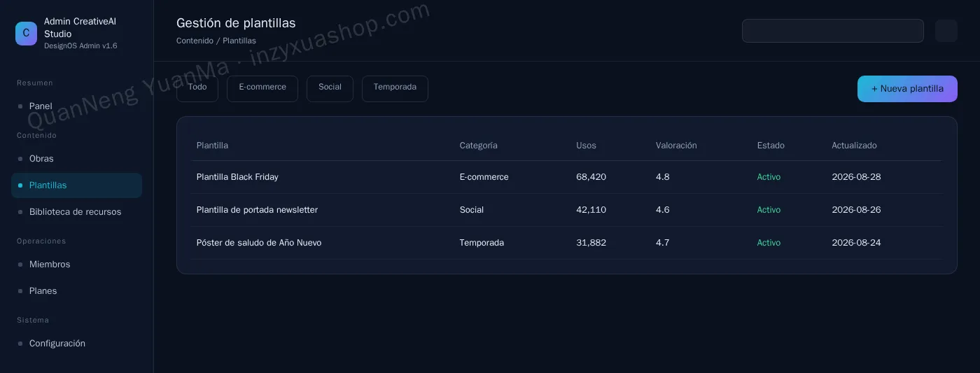Click the Actualizado column header
Image resolution: width=980 pixels, height=373 pixels.
[x=854, y=146]
